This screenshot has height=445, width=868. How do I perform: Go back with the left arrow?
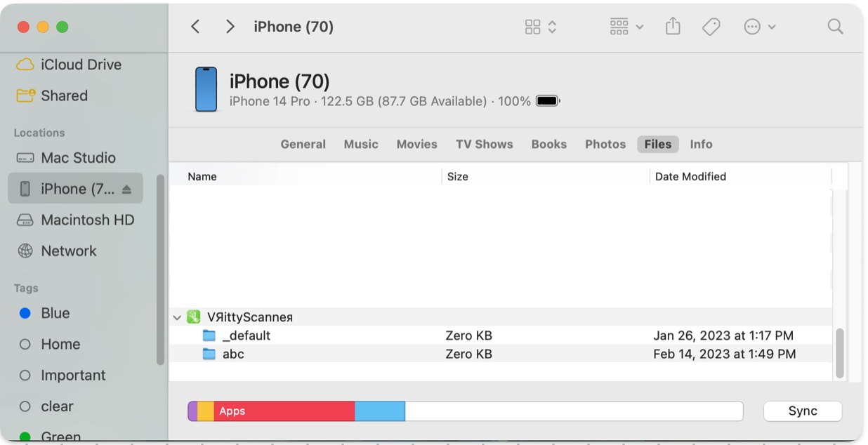196,27
